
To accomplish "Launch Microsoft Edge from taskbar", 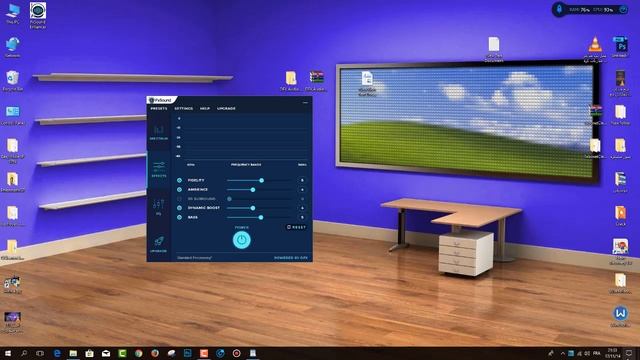I will [57, 353].
